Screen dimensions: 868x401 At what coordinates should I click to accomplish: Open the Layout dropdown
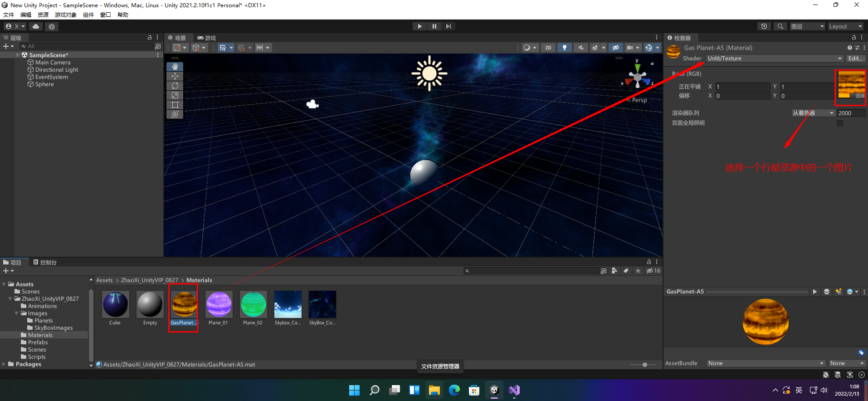point(846,26)
